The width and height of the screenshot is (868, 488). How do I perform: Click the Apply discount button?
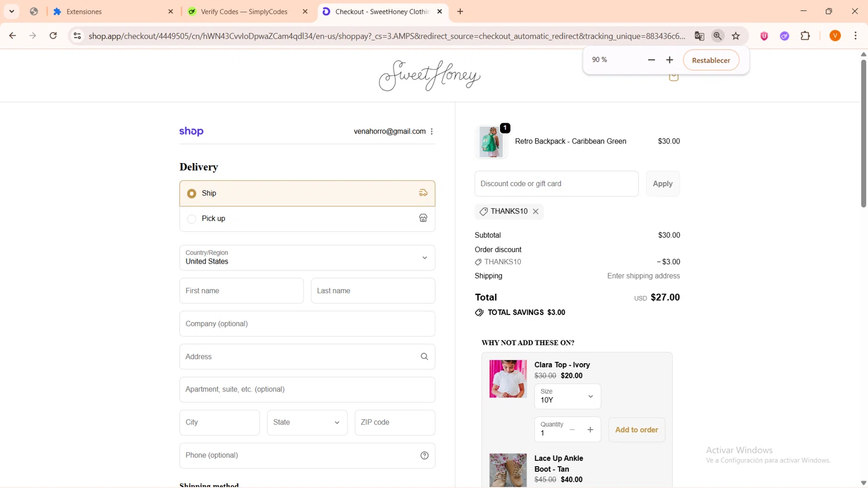coord(663,184)
